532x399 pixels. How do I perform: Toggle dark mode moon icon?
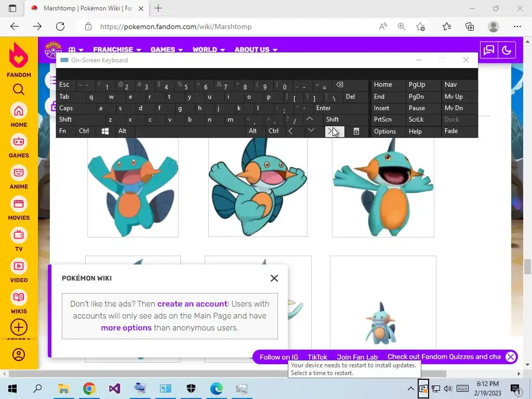click(x=507, y=50)
